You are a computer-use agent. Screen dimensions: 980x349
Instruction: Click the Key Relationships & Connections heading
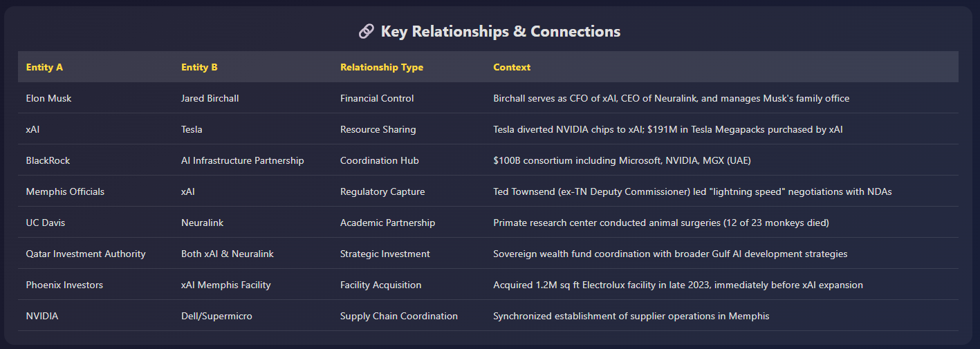500,31
